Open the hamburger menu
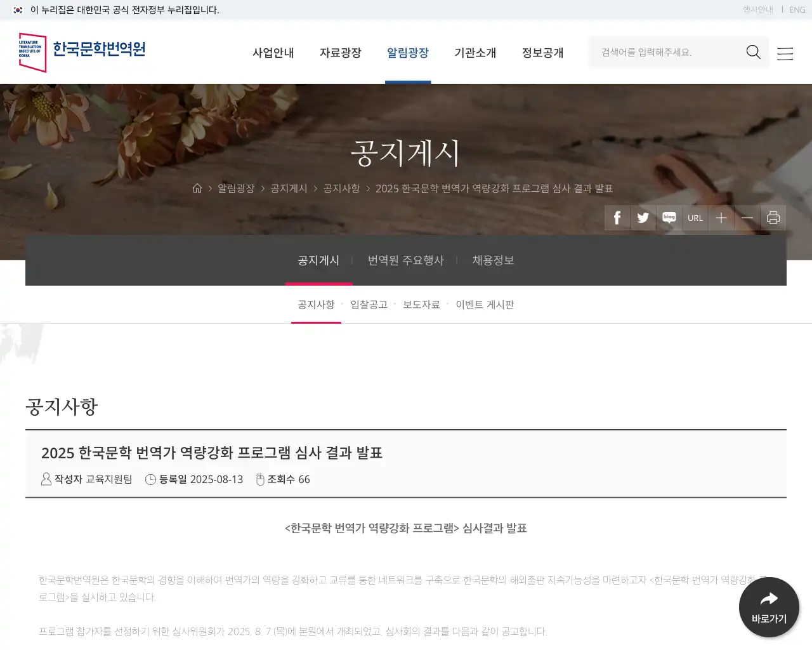This screenshot has height=650, width=812. point(785,53)
